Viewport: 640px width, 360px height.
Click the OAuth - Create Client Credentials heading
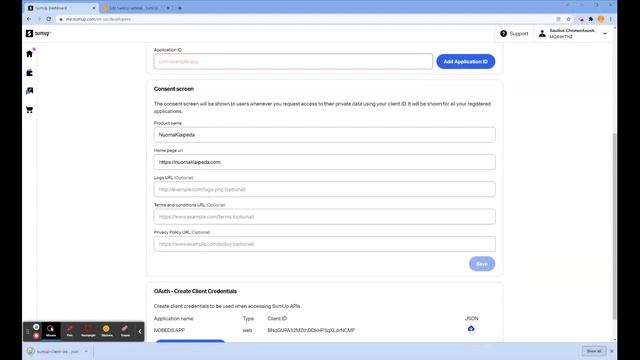coord(195,291)
